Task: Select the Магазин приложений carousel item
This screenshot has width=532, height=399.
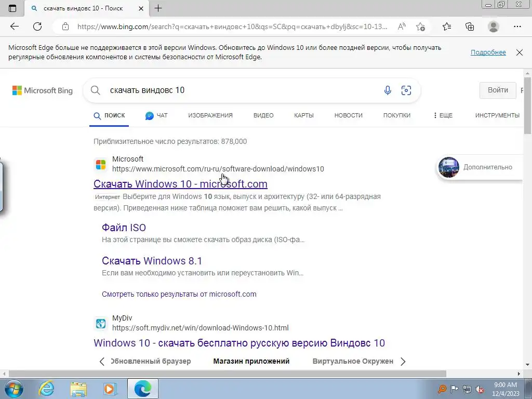Action: 251,362
